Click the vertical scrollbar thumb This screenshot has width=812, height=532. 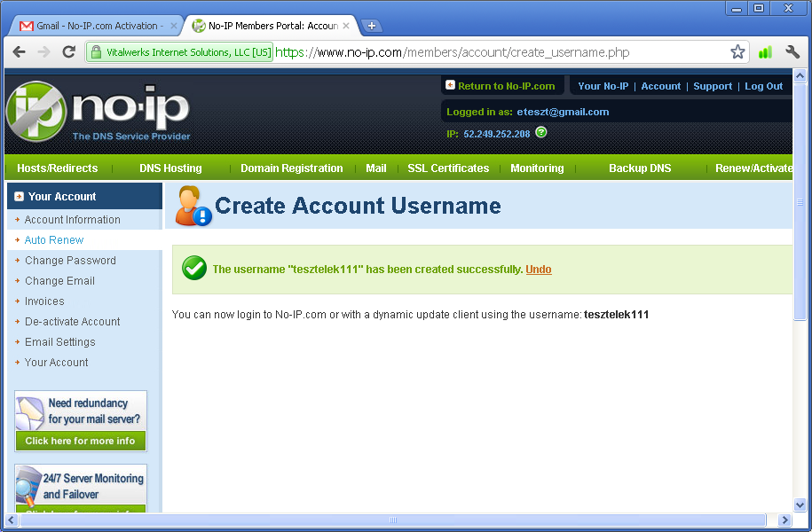tap(800, 202)
